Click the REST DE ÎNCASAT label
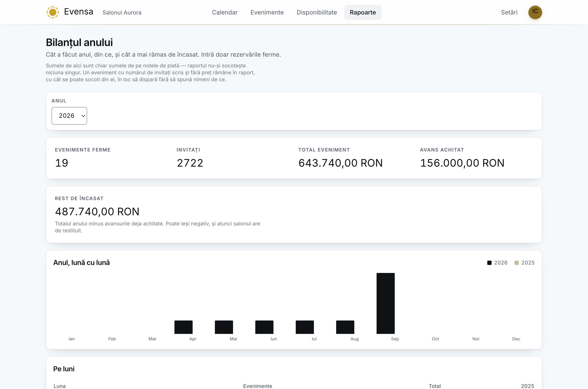 click(79, 198)
